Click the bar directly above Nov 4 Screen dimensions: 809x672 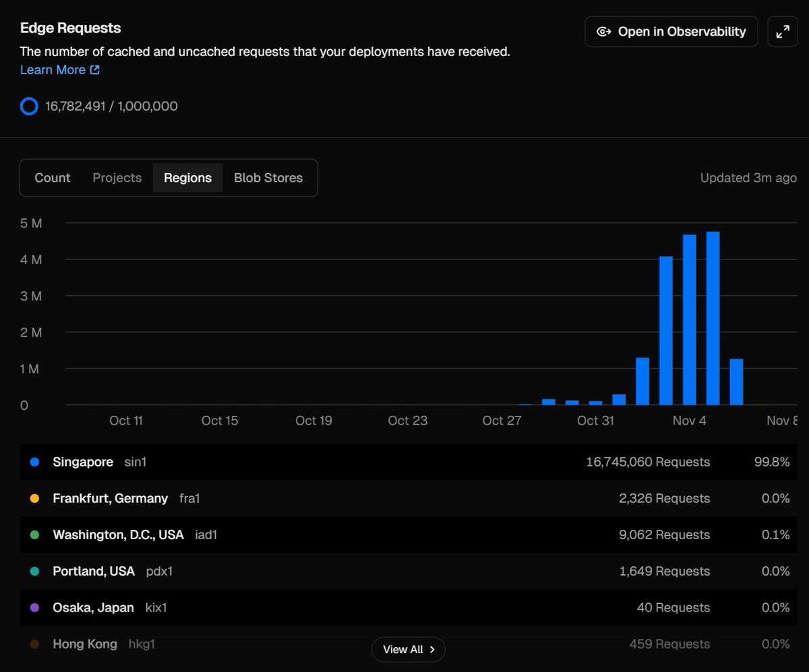pyautogui.click(x=690, y=320)
